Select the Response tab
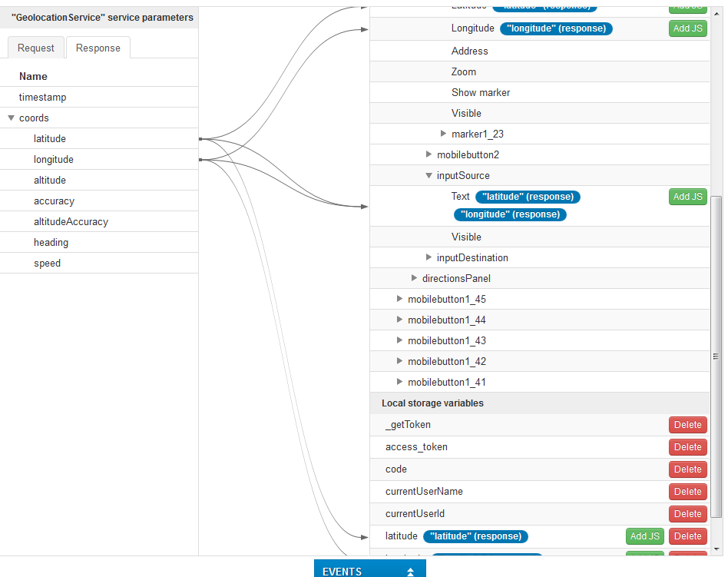Viewport: 728px width, 577px height. pyautogui.click(x=98, y=48)
